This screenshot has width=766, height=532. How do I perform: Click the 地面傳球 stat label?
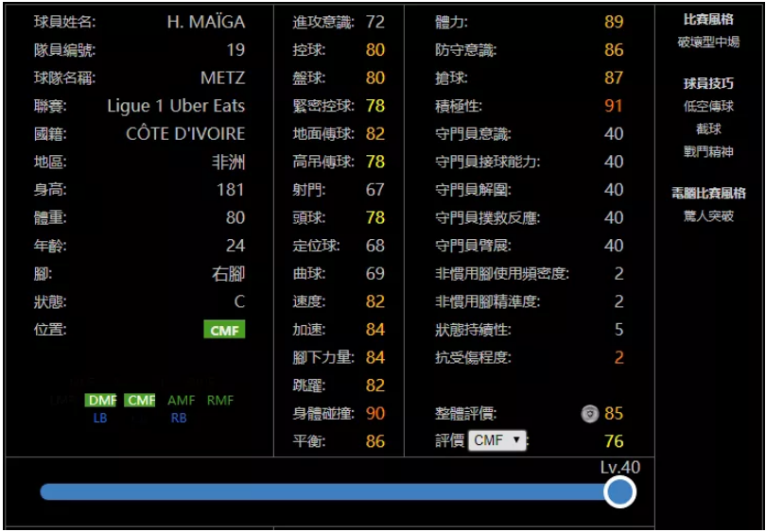pyautogui.click(x=323, y=134)
